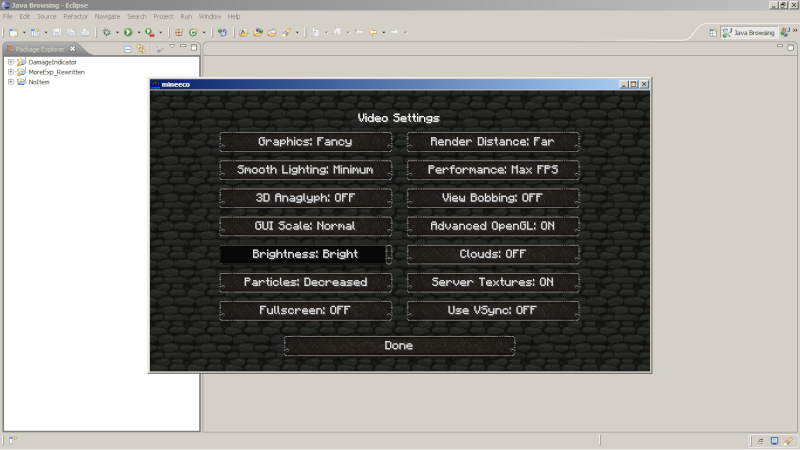Open the Project menu
Image resolution: width=800 pixels, height=450 pixels.
163,16
